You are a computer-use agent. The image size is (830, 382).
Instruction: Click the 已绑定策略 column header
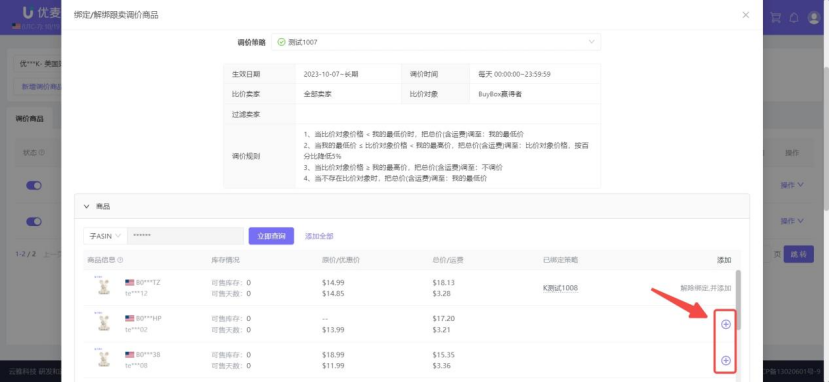(561, 260)
